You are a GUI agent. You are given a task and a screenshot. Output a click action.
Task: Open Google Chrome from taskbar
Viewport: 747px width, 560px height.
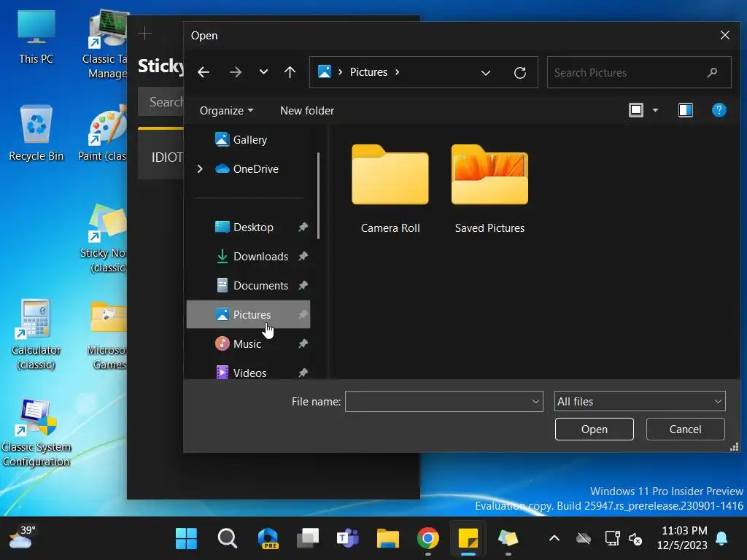(427, 539)
